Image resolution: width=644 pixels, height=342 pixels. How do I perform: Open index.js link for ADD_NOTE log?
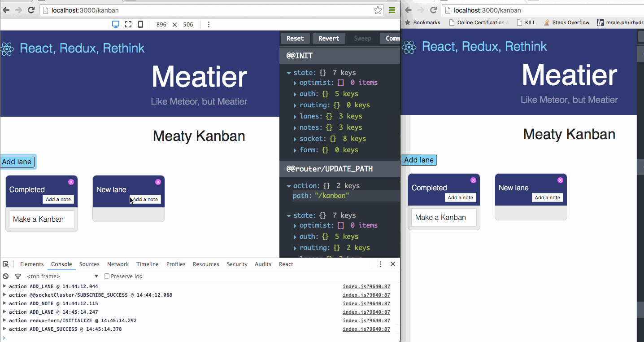(x=366, y=303)
